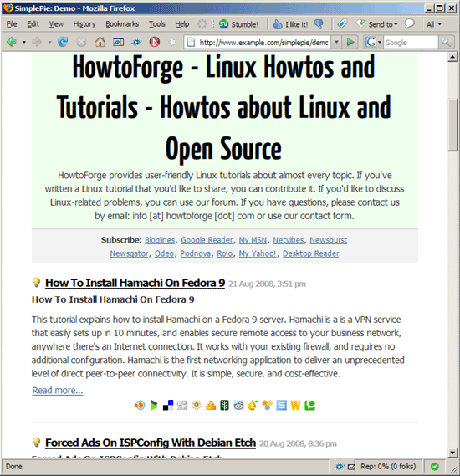Screen dimensions: 460x476
Task: Subscribe via Newsgator link
Action: coord(130,253)
